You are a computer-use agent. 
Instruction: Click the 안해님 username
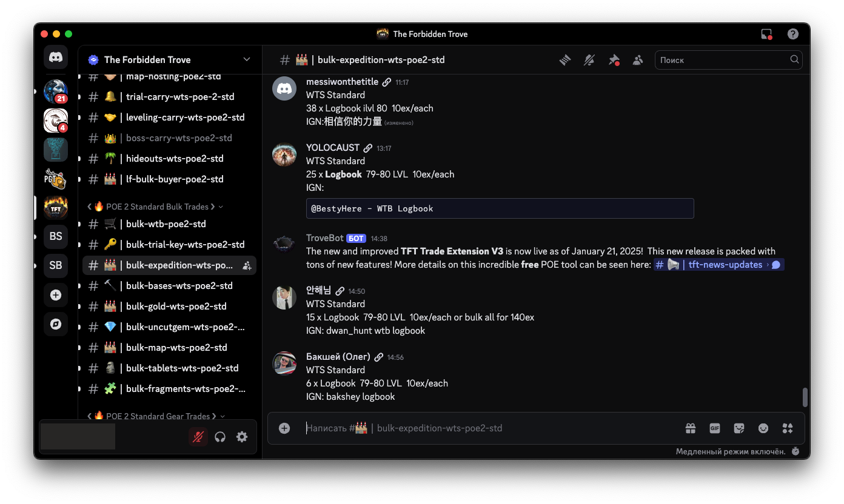pyautogui.click(x=319, y=291)
